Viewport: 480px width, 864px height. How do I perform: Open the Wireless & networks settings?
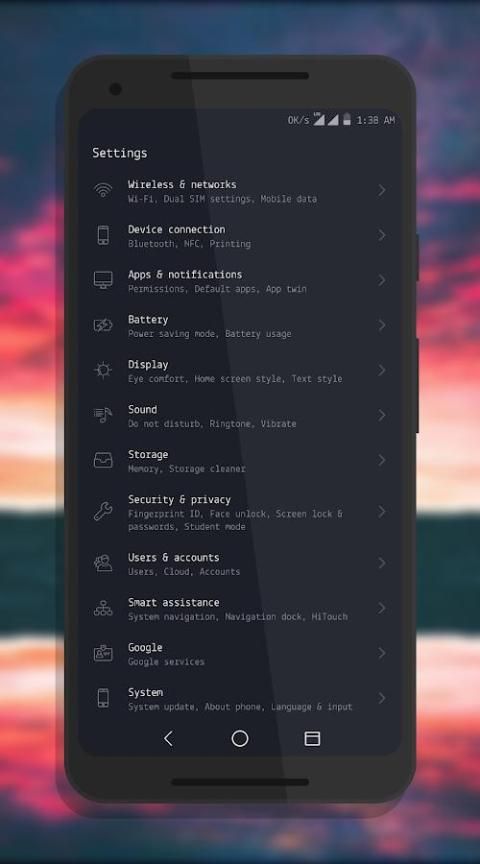pyautogui.click(x=240, y=191)
